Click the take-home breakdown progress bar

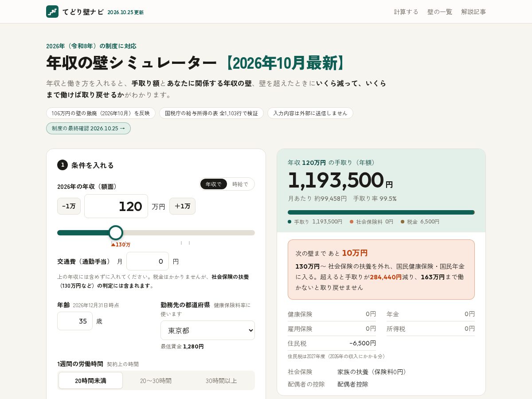coord(381,212)
